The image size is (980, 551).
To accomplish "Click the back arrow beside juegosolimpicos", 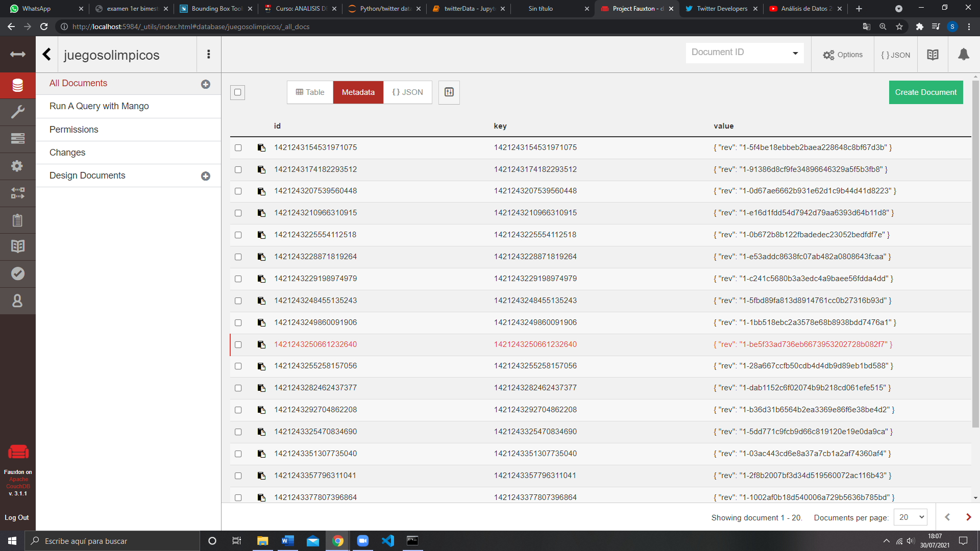I will [47, 55].
